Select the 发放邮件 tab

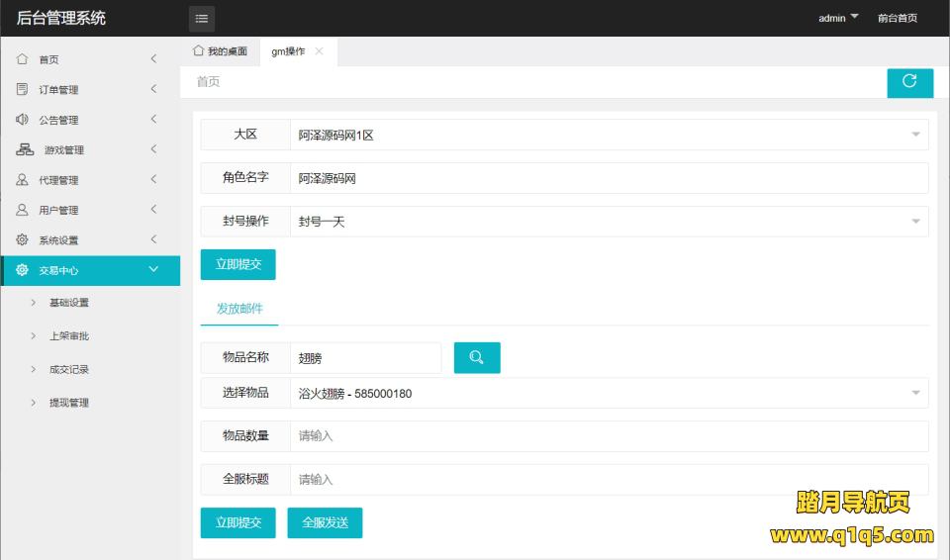[239, 309]
